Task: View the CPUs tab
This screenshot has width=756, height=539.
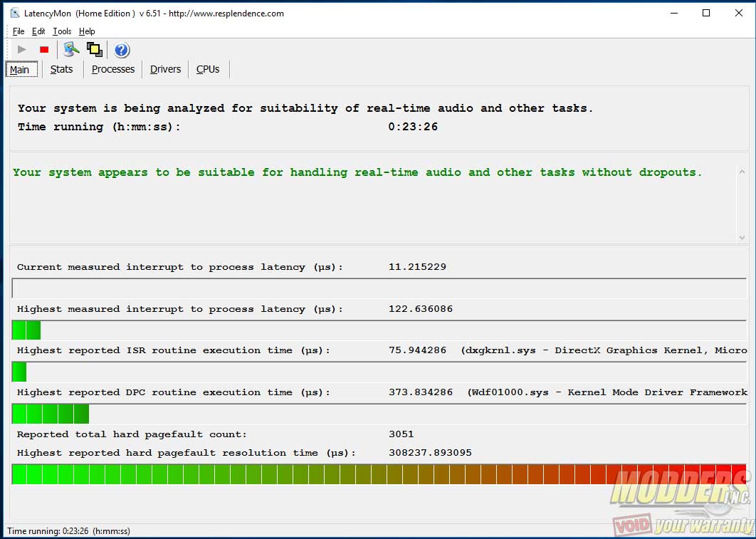Action: [208, 70]
